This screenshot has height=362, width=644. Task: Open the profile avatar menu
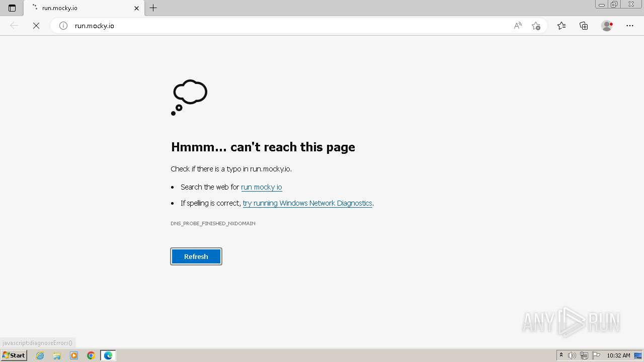607,26
